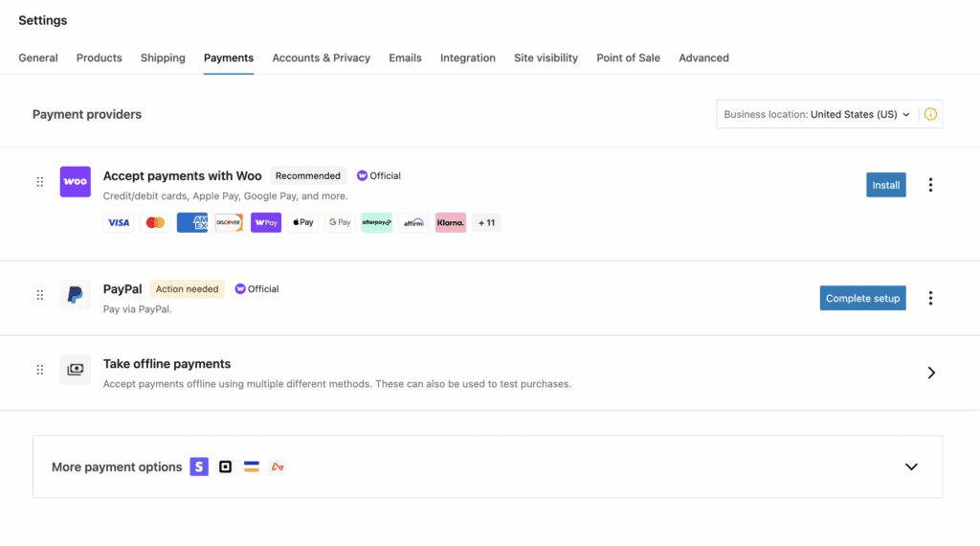Open the Advanced tab
Image resolution: width=980 pixels, height=546 pixels.
tap(703, 57)
